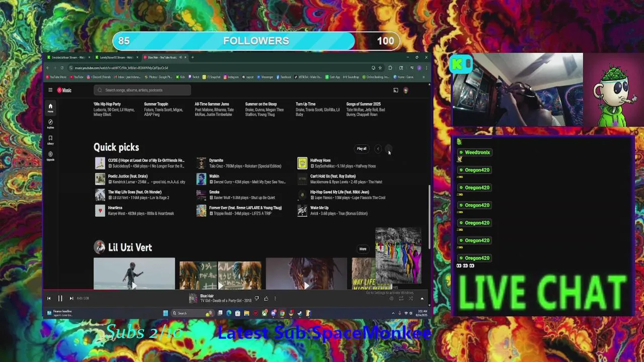Open Library in the left sidebar
The width and height of the screenshot is (644, 362).
50,140
